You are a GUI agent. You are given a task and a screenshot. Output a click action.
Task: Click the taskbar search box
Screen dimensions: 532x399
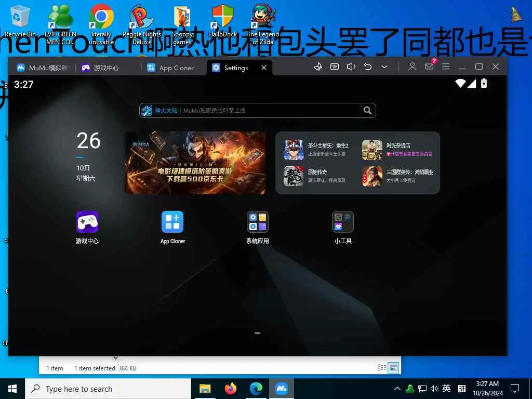pyautogui.click(x=108, y=389)
